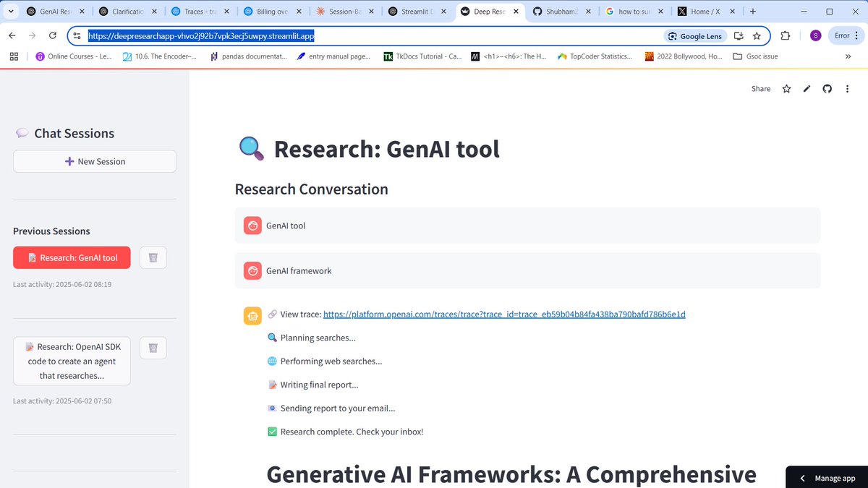Open the Online Courses bookmark
Screen dimensions: 868x488
click(74, 56)
